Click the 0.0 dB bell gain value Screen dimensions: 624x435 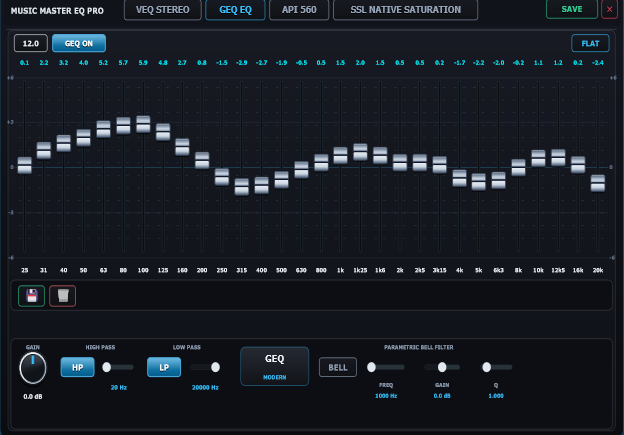pos(442,396)
